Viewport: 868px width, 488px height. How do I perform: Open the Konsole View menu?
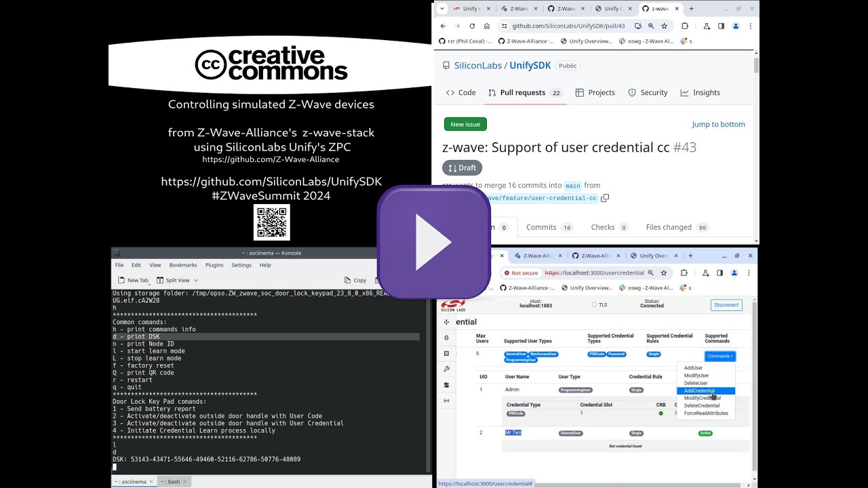click(155, 265)
